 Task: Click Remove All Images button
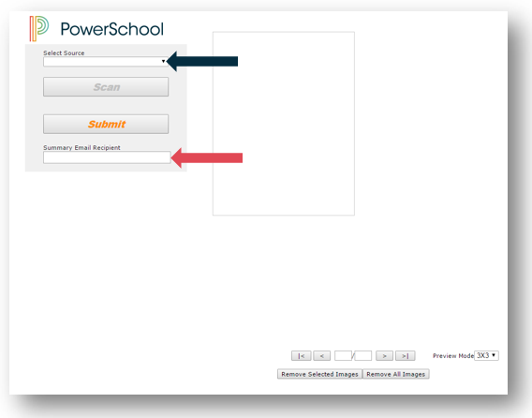coord(396,374)
